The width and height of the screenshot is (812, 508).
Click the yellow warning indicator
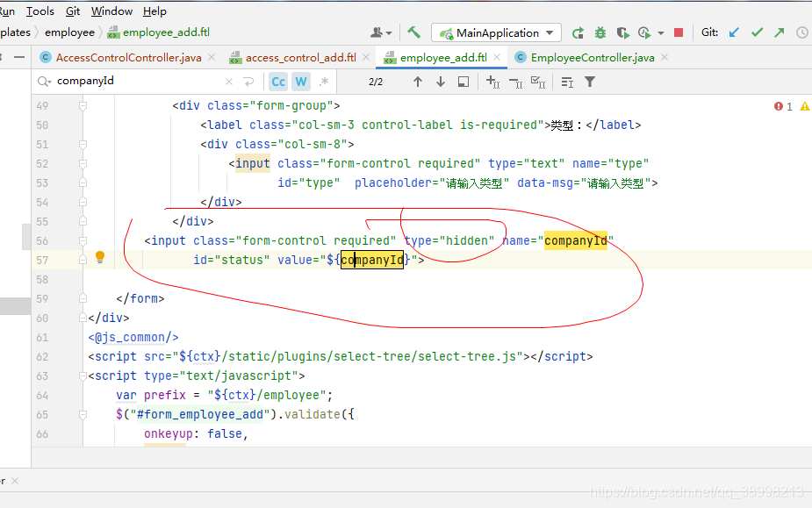tap(805, 106)
